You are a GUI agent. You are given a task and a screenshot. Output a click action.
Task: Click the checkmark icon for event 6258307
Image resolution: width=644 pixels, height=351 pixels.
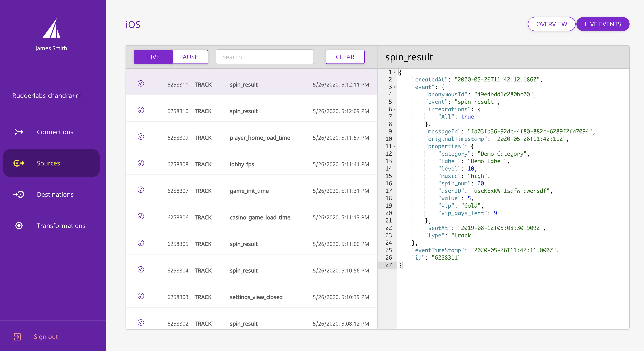141,190
